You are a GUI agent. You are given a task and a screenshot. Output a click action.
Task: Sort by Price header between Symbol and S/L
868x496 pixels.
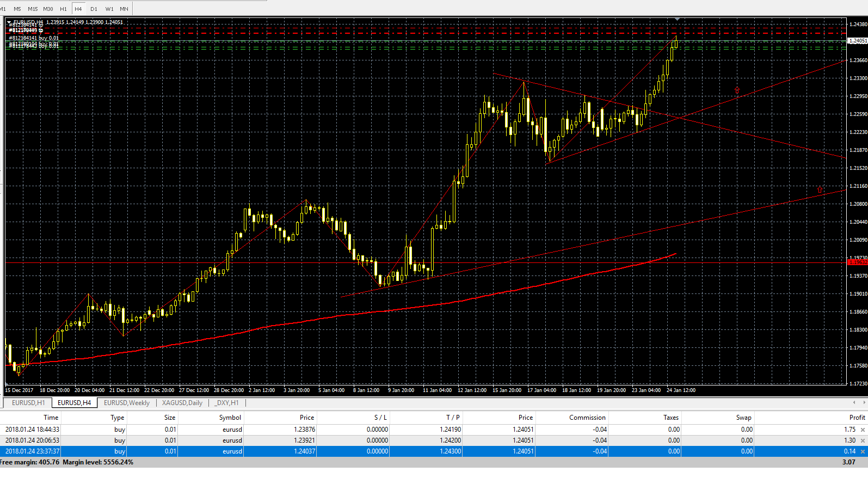pyautogui.click(x=280, y=418)
